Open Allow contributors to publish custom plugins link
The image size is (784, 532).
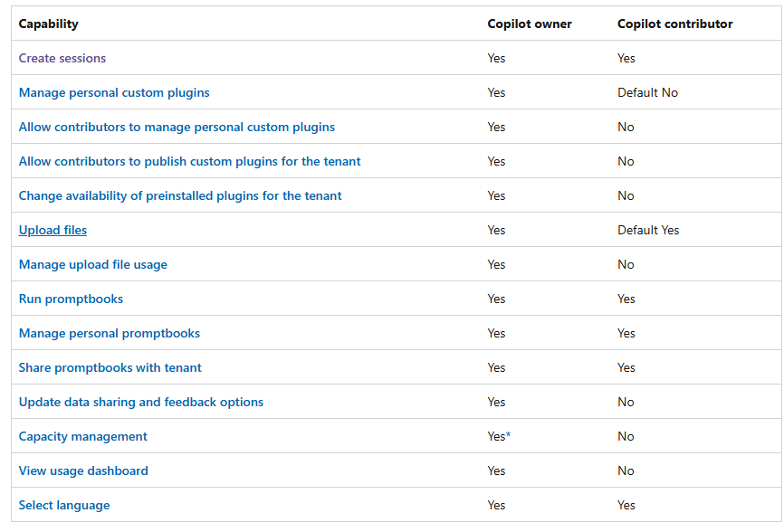point(189,161)
